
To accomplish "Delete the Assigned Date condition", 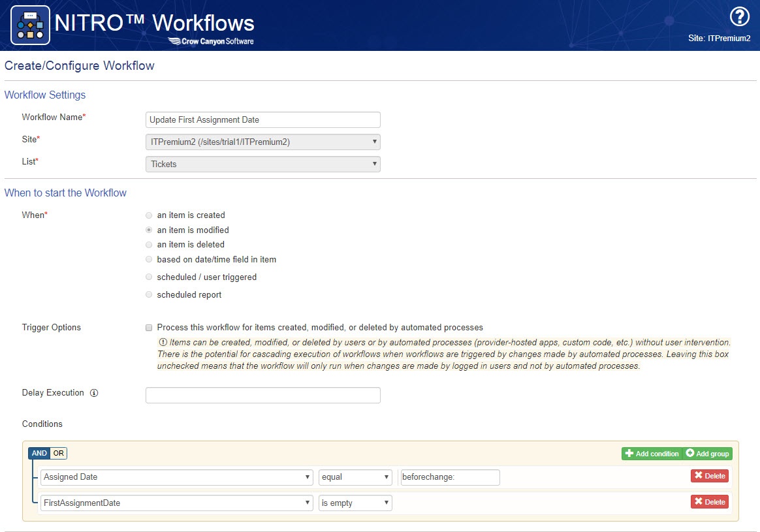I will point(710,476).
